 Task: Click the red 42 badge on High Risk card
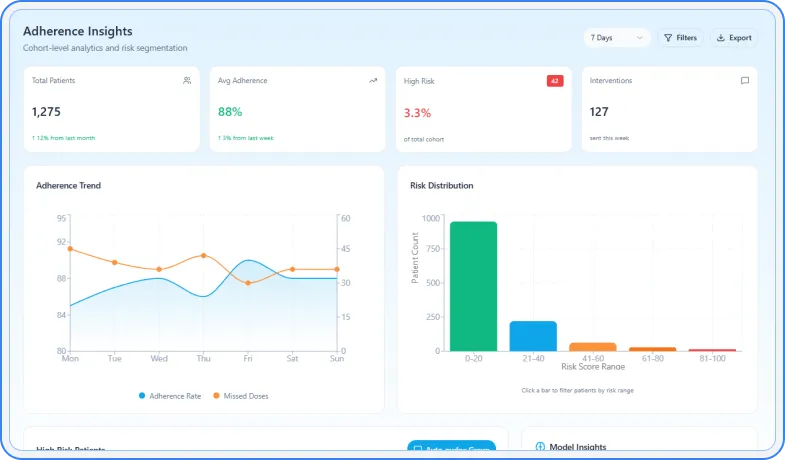click(555, 81)
